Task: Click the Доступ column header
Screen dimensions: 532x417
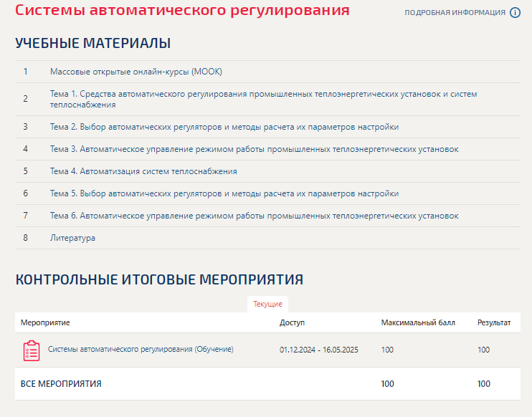Action: pos(292,322)
